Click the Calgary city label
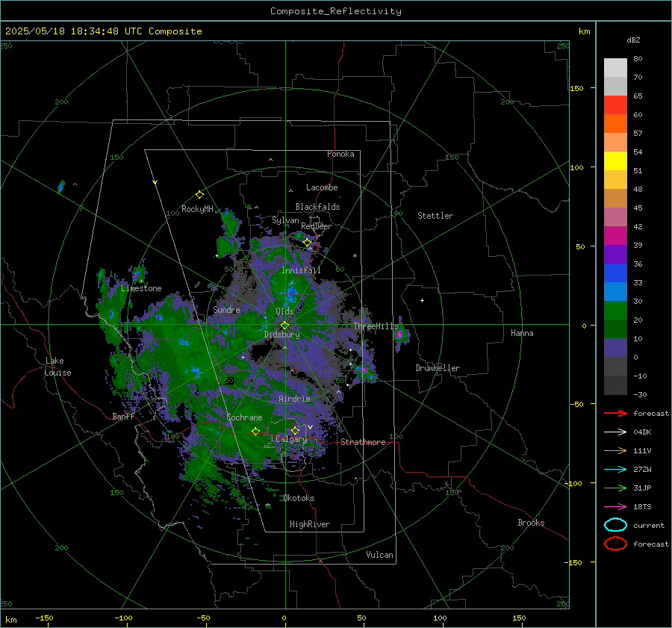Image resolution: width=672 pixels, height=628 pixels. coord(291,439)
